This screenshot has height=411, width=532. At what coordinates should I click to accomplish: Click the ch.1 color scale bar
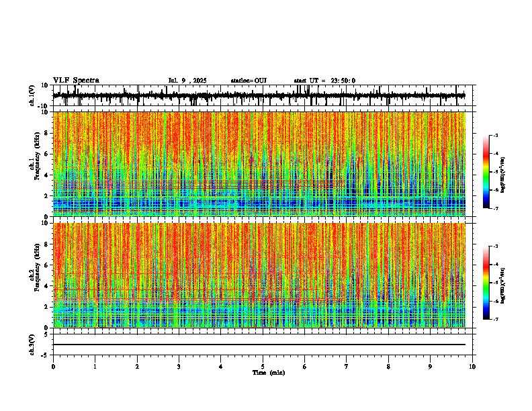coord(486,171)
